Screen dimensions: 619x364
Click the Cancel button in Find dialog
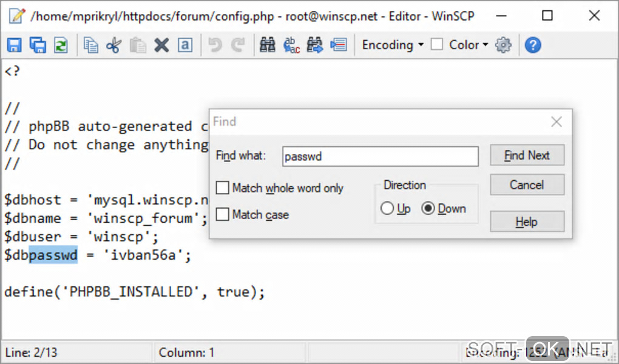coord(527,185)
